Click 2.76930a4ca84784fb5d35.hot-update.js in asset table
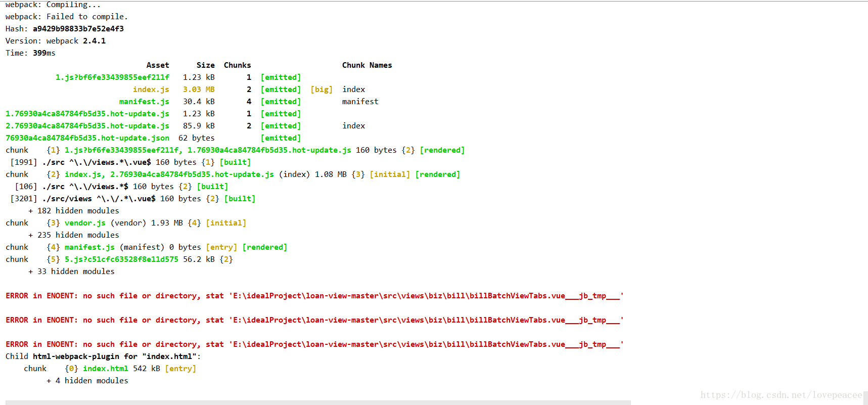This screenshot has height=405, width=868. click(87, 126)
